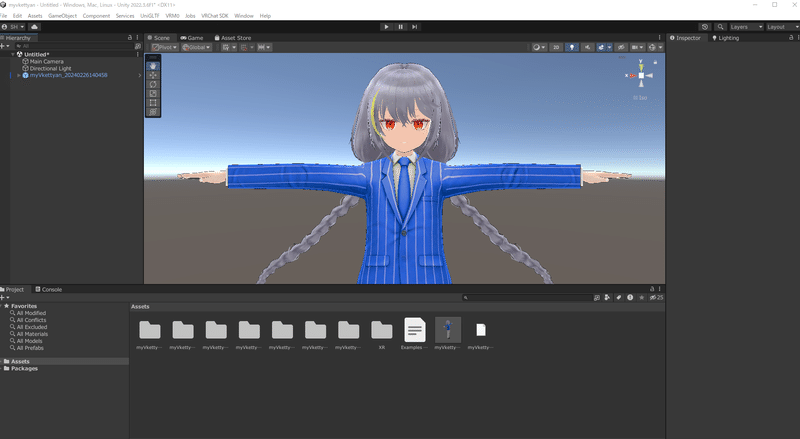Lock the Hierarchy panel

point(130,38)
